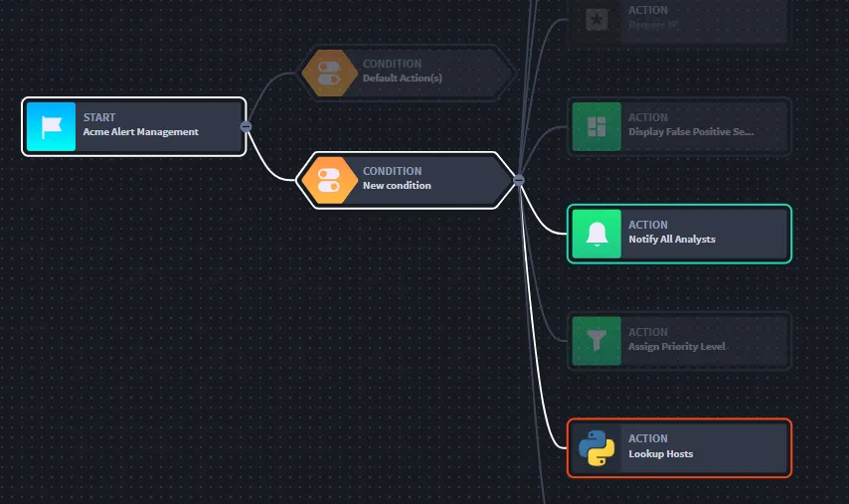Collapse the Start node output connector
The image size is (849, 504).
click(x=246, y=126)
